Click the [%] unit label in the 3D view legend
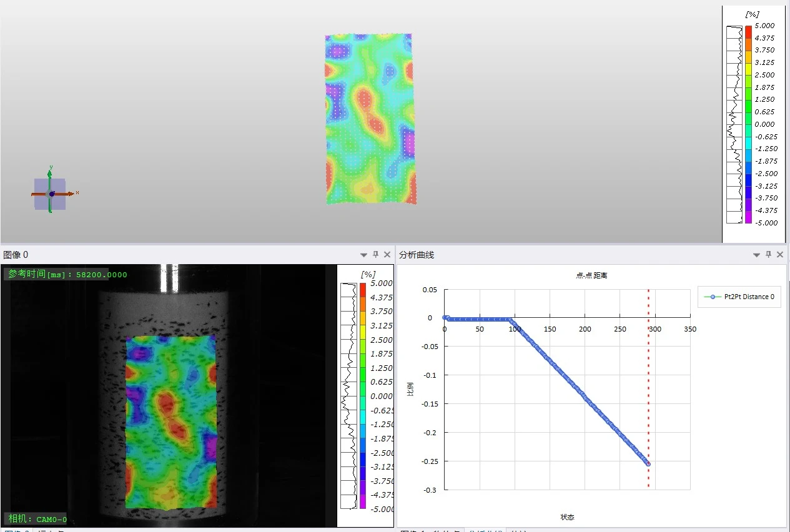The width and height of the screenshot is (790, 532). (x=752, y=14)
